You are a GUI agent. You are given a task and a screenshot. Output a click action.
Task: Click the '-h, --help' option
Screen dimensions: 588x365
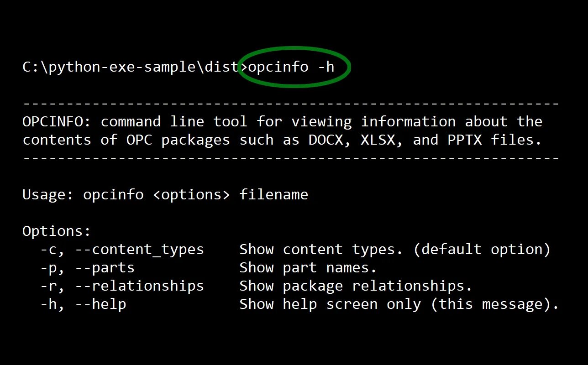pos(83,304)
